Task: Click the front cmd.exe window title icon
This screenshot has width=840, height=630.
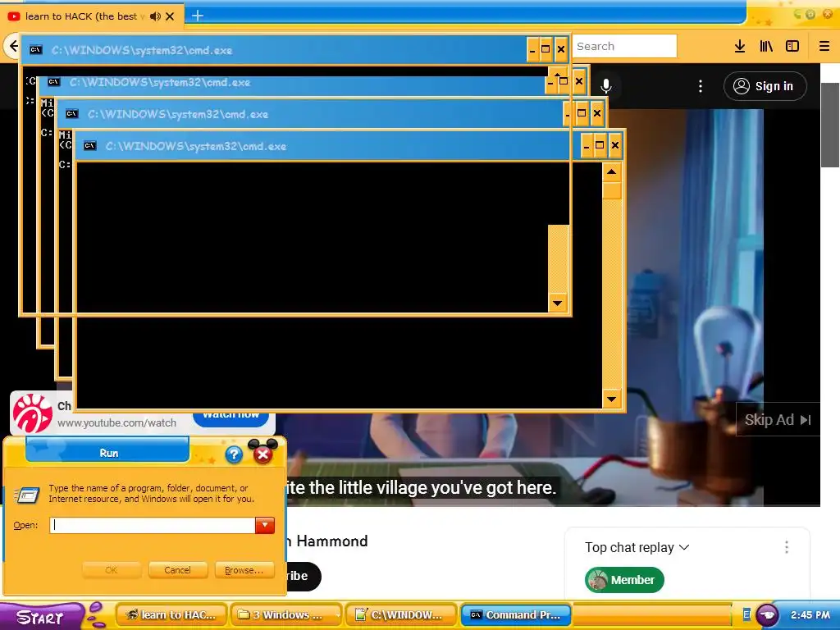Action: pos(90,146)
